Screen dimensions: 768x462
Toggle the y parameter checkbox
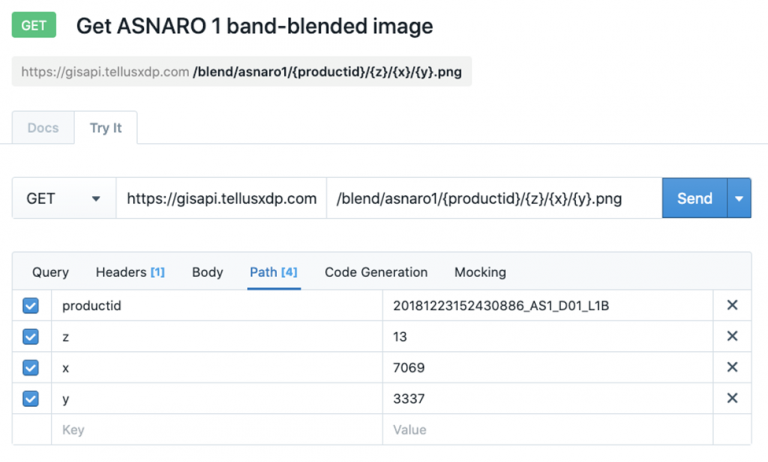(30, 398)
